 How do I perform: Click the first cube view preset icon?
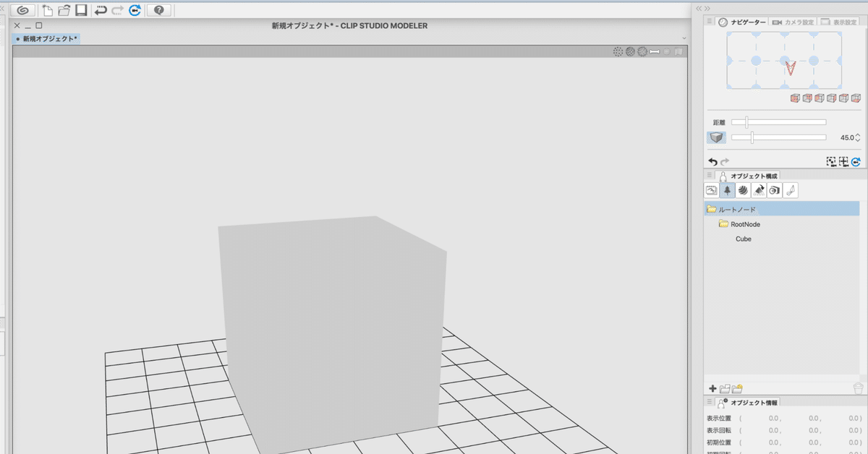tap(795, 98)
